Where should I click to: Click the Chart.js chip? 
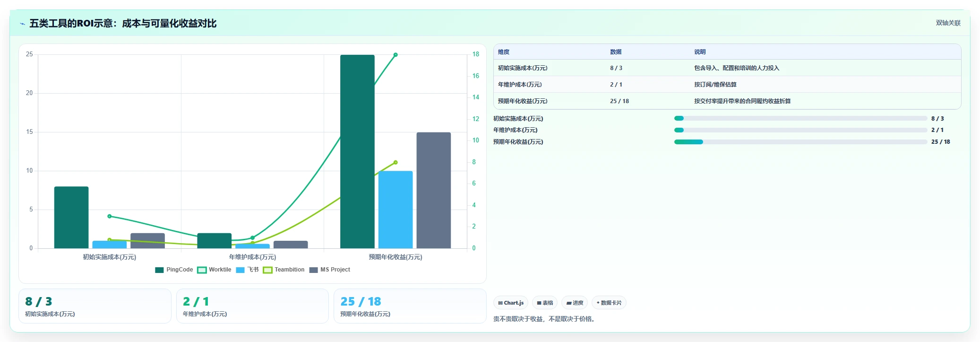point(511,303)
